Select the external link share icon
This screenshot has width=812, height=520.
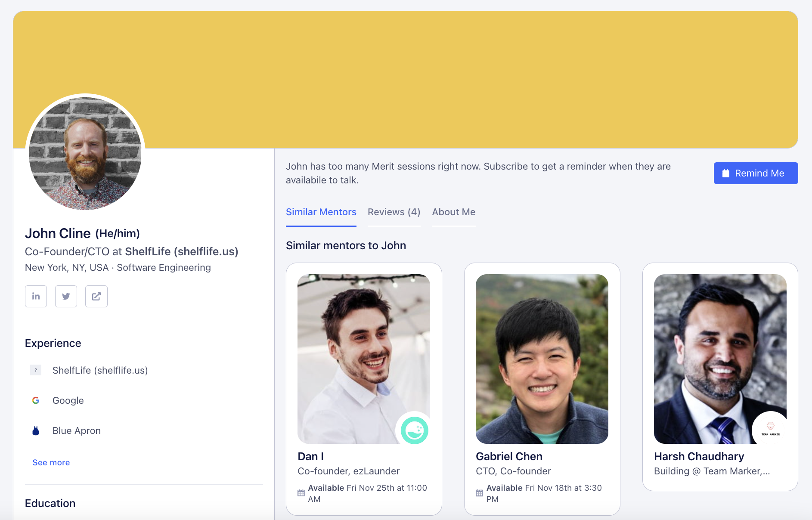coord(96,296)
